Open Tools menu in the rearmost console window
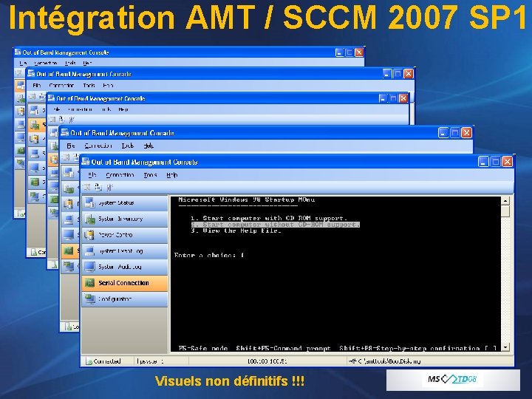The height and width of the screenshot is (399, 532). pyautogui.click(x=70, y=63)
